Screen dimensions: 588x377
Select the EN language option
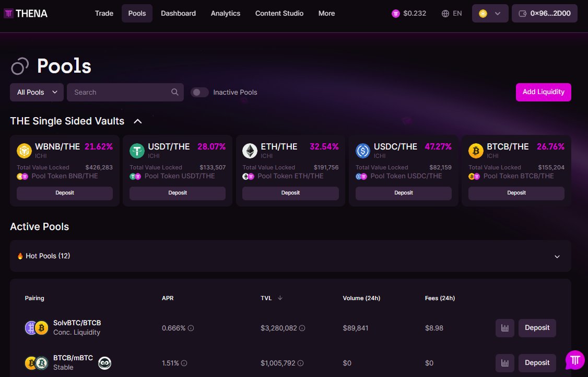coord(457,14)
